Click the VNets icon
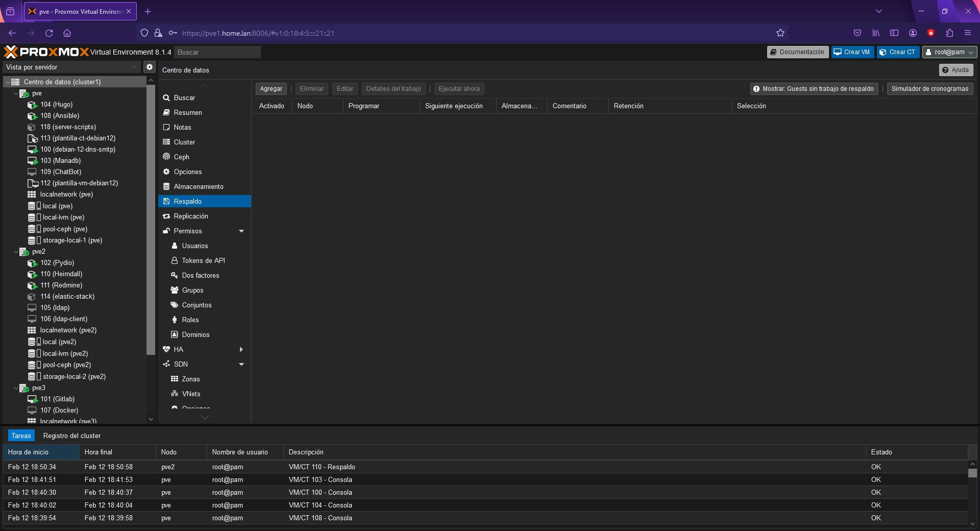The height and width of the screenshot is (531, 980). click(175, 394)
